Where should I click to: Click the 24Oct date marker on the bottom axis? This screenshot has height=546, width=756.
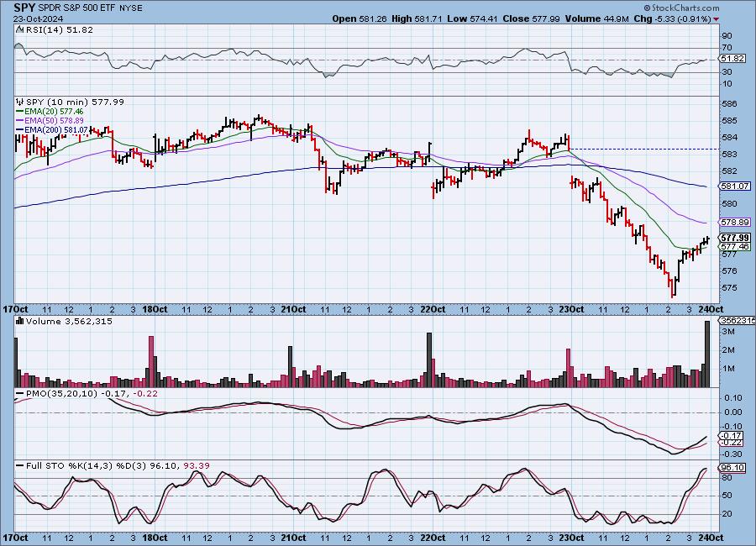711,538
